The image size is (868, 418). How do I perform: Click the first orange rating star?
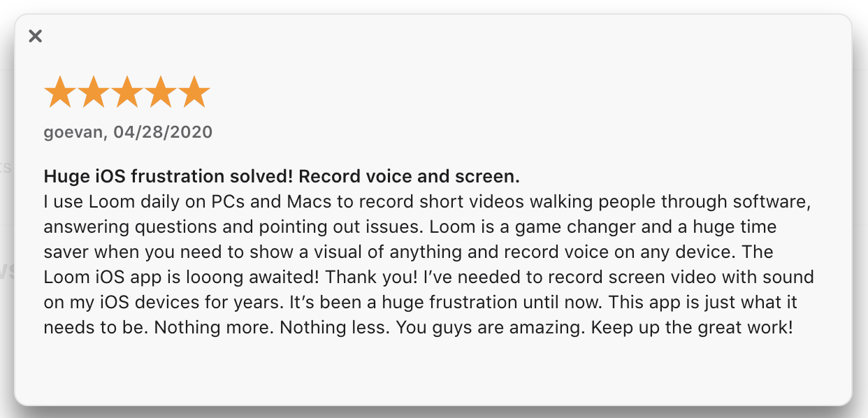click(x=59, y=93)
